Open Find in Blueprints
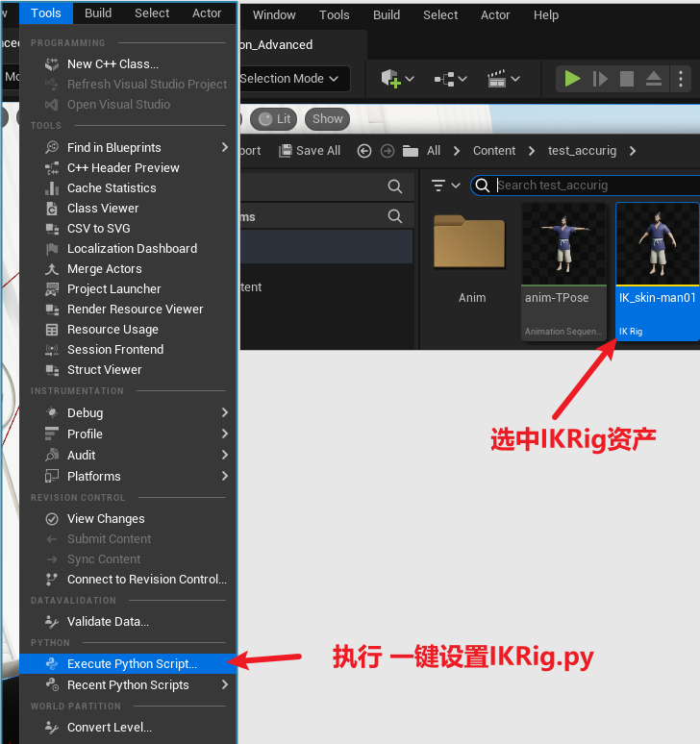Image resolution: width=700 pixels, height=744 pixels. click(x=113, y=147)
